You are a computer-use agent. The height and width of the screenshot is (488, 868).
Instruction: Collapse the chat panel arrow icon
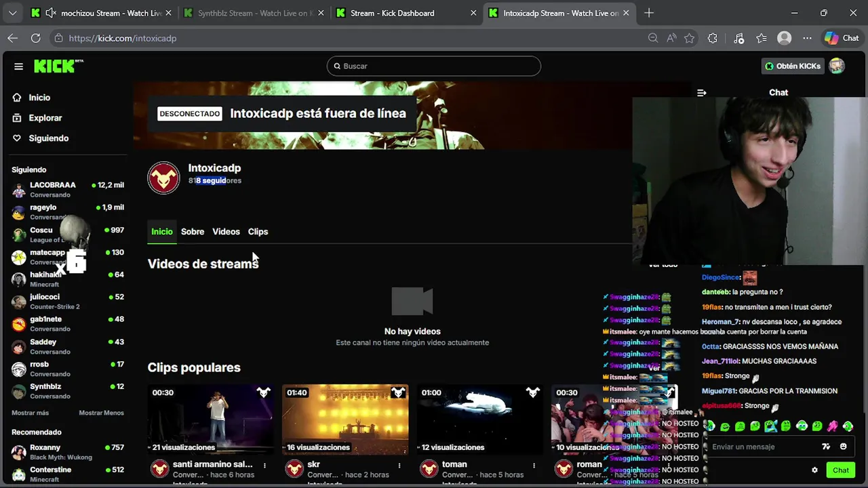pos(702,93)
